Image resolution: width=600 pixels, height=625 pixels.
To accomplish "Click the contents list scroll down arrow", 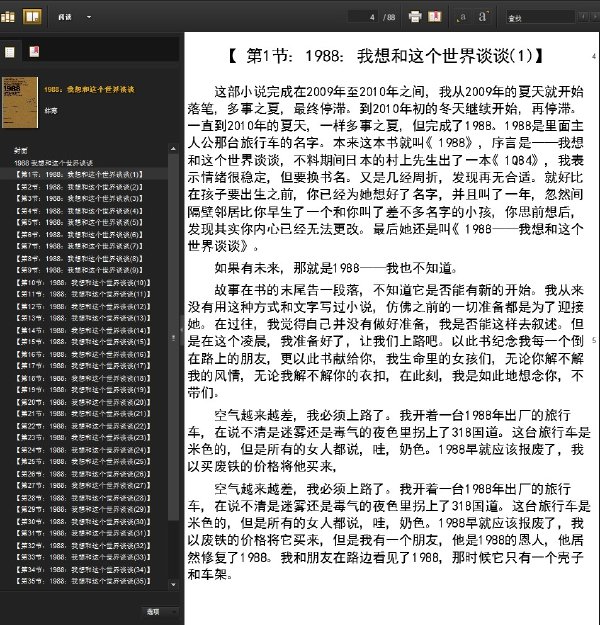I will pyautogui.click(x=173, y=585).
